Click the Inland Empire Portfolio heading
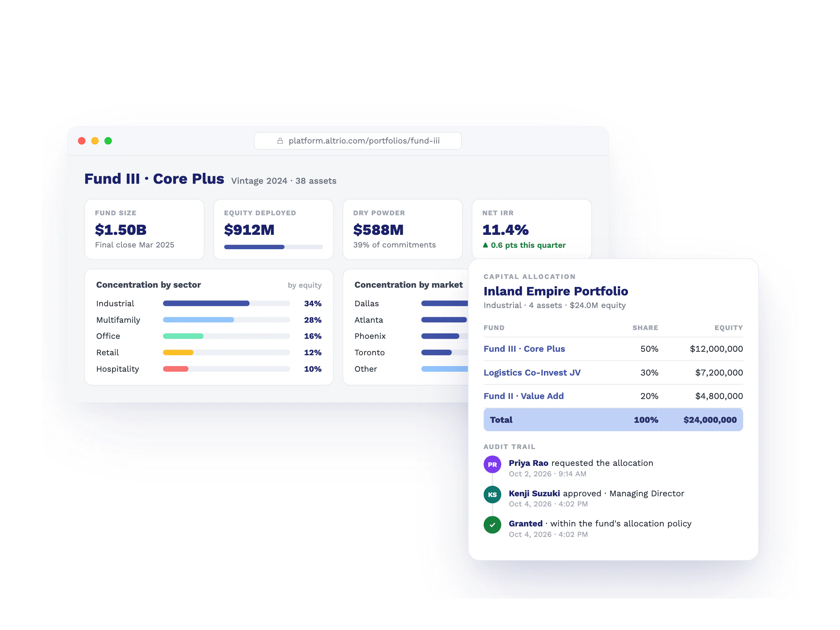 555,291
